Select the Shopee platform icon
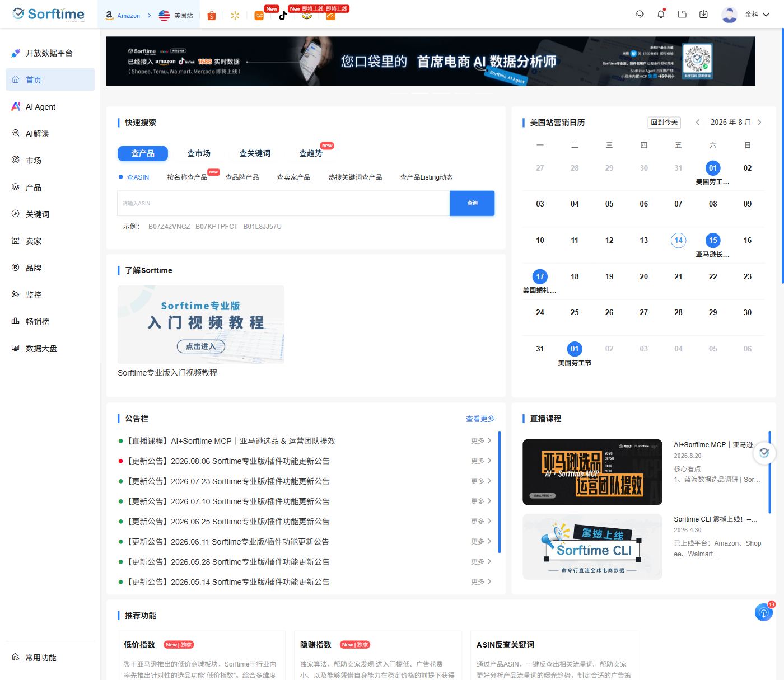The image size is (784, 680). (211, 16)
